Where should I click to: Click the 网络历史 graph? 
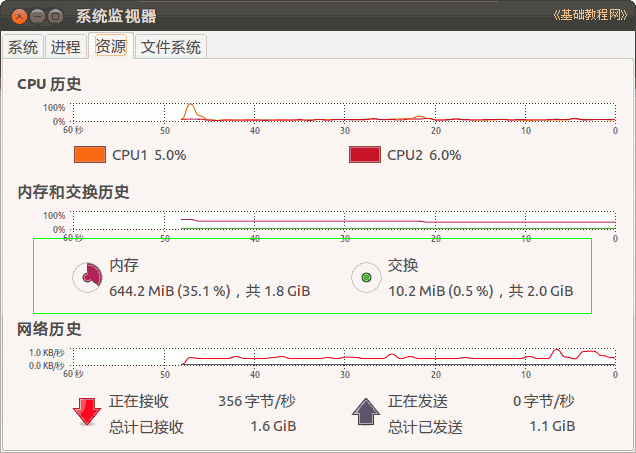point(344,356)
